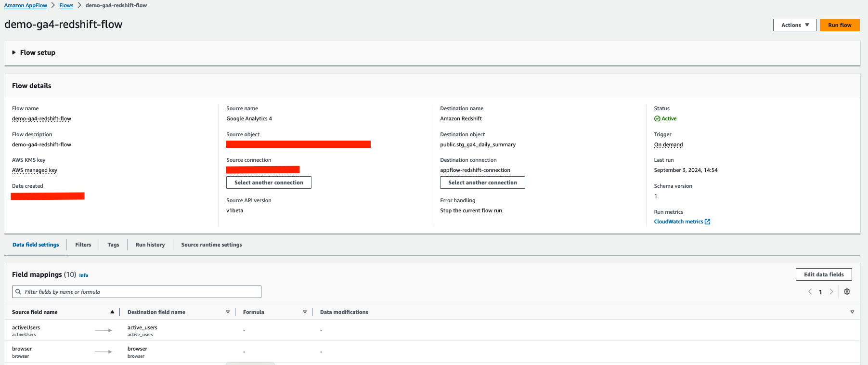
Task: Click the search magnifier icon in filter field
Action: click(x=18, y=292)
